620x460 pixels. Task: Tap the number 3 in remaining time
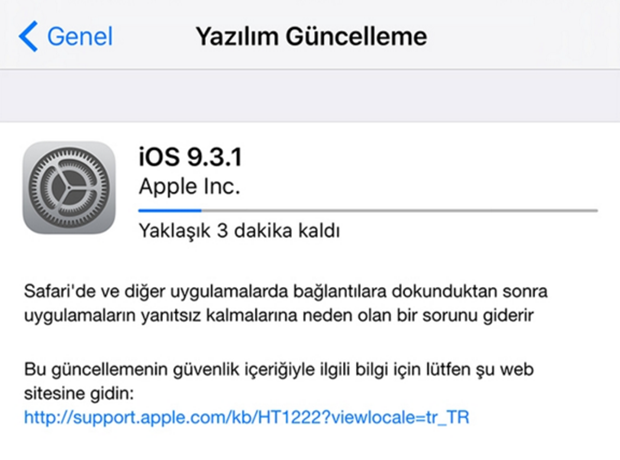[223, 231]
